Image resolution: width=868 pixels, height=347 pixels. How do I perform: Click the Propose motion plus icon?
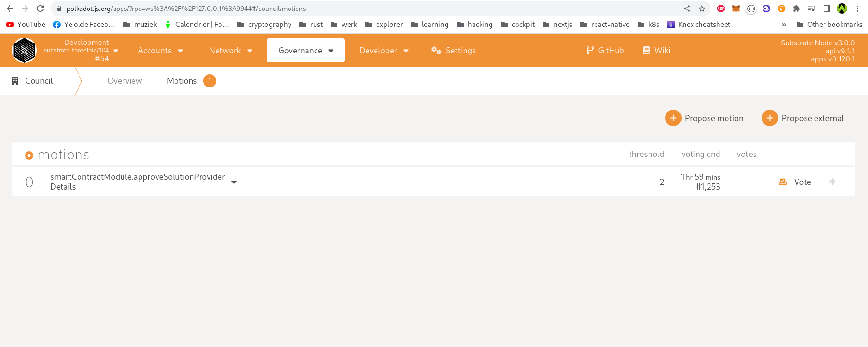tap(673, 118)
